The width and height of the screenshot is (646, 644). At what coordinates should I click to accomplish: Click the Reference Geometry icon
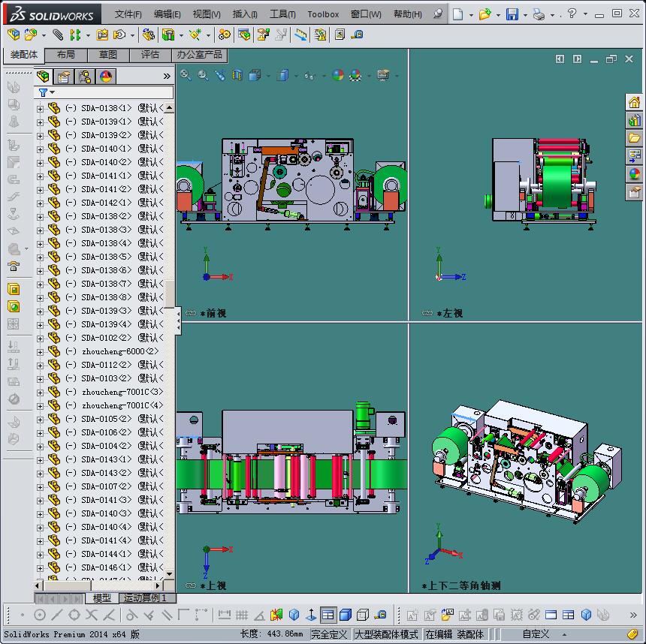tap(195, 35)
